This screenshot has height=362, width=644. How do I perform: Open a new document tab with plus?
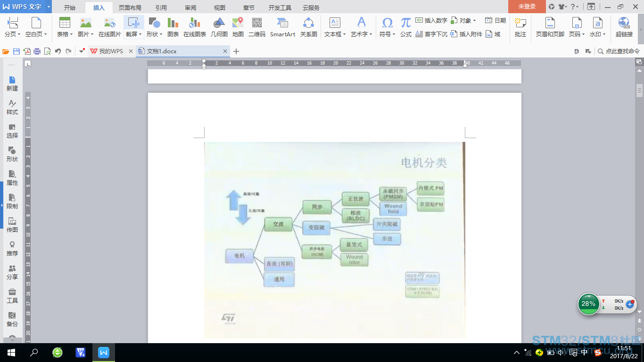click(236, 51)
